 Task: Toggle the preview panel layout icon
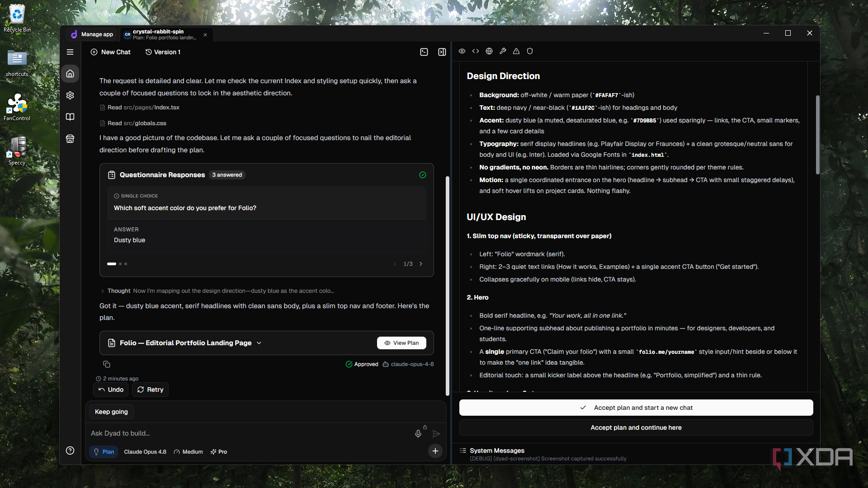442,52
